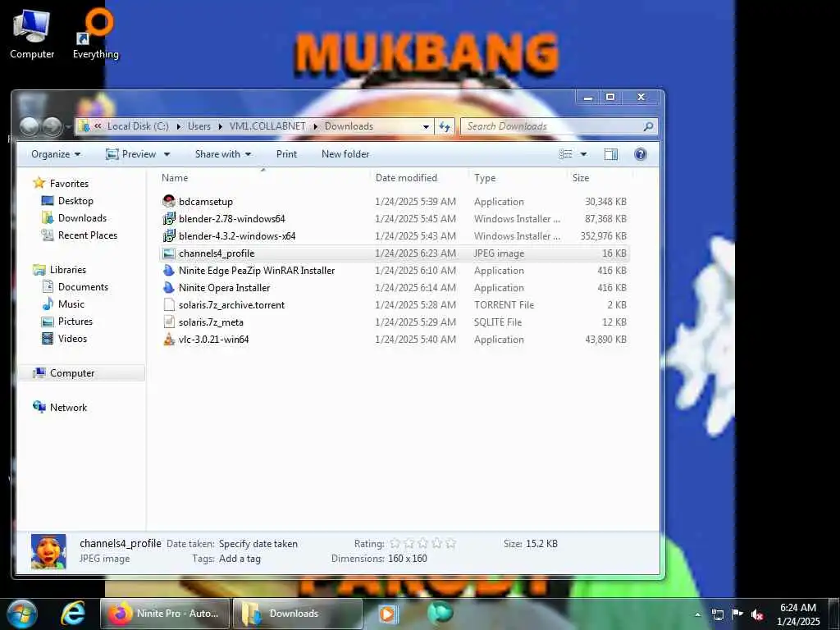The image size is (840, 630).
Task: Select Favorites in navigation pane
Action: pos(69,184)
